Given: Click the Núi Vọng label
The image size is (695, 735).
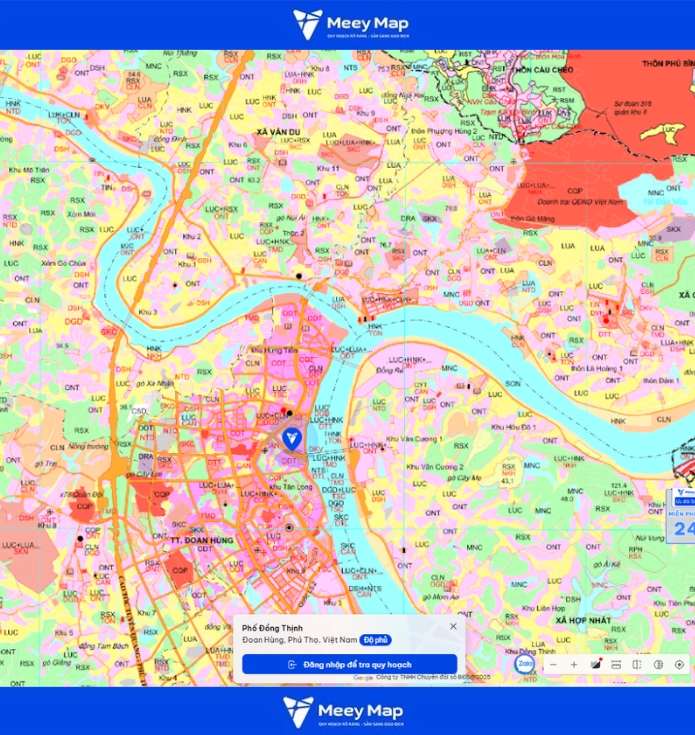Looking at the screenshot, I should 650,538.
